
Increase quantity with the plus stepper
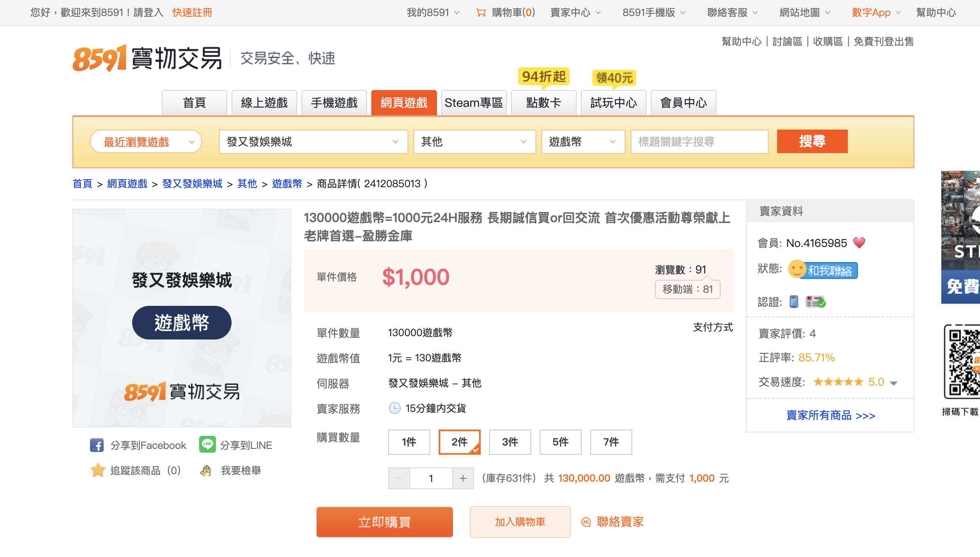(463, 478)
